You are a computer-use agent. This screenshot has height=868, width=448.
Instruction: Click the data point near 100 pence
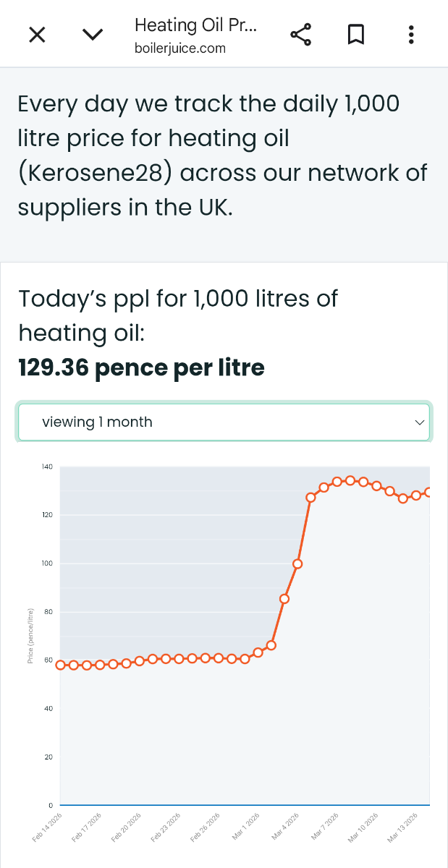point(297,563)
